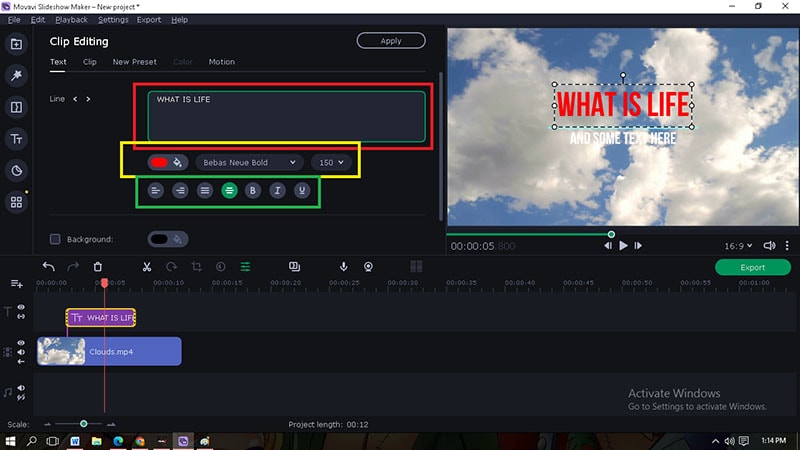800x450 pixels.
Task: Click the webcam record icon
Action: coord(368,266)
